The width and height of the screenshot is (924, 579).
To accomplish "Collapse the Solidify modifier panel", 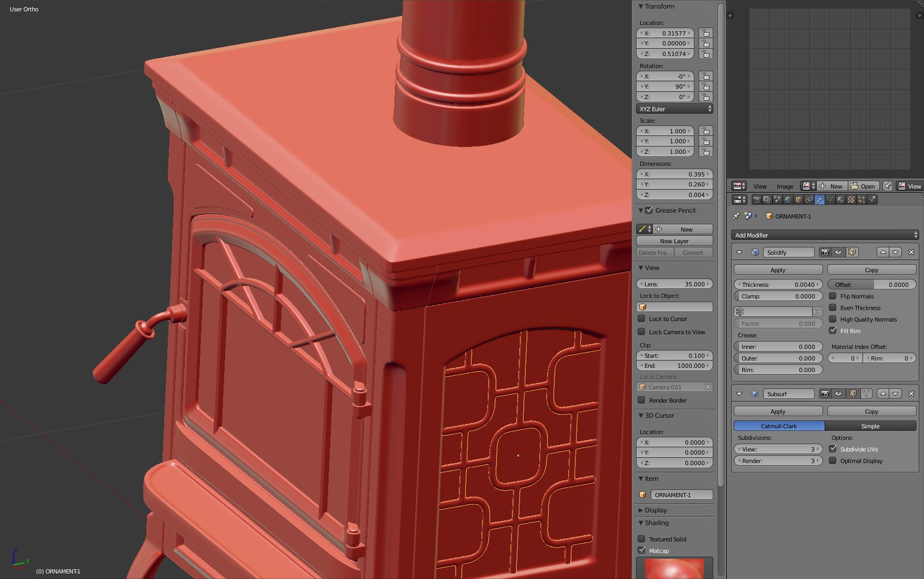I will (x=739, y=252).
